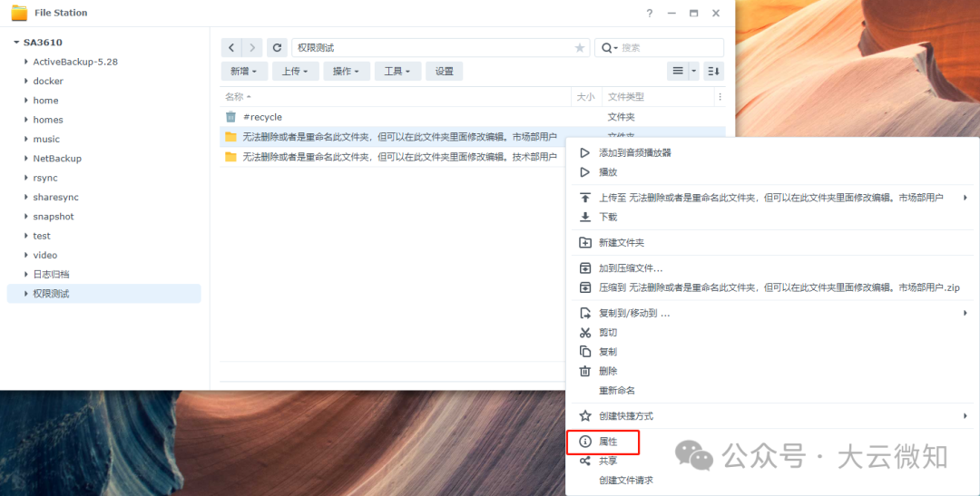Open column options three-dot menu

click(720, 97)
